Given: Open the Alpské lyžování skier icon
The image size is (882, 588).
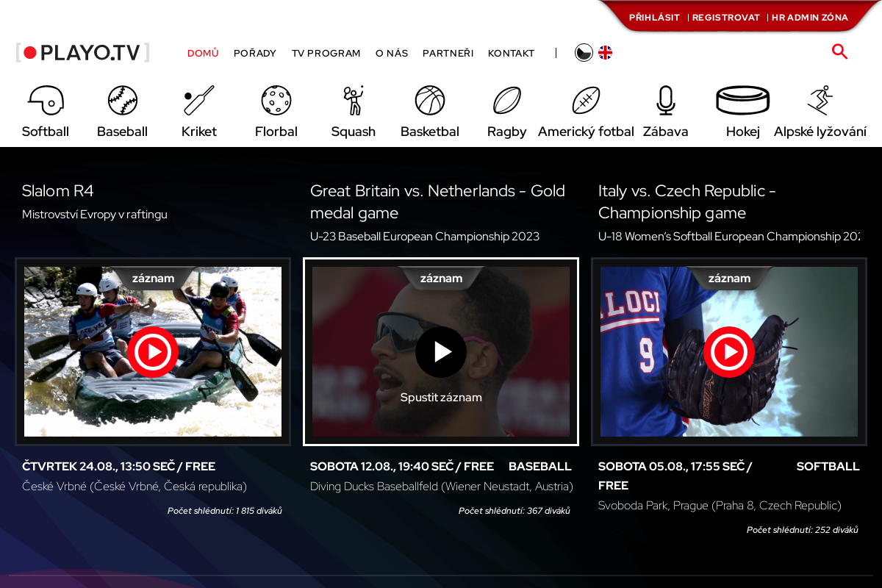Looking at the screenshot, I should [x=820, y=100].
